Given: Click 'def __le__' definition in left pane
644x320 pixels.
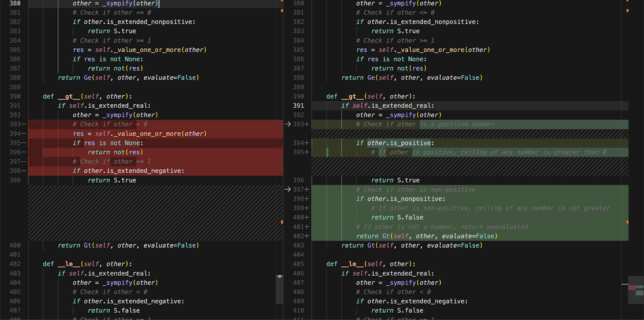Looking at the screenshot, I should tap(87, 264).
